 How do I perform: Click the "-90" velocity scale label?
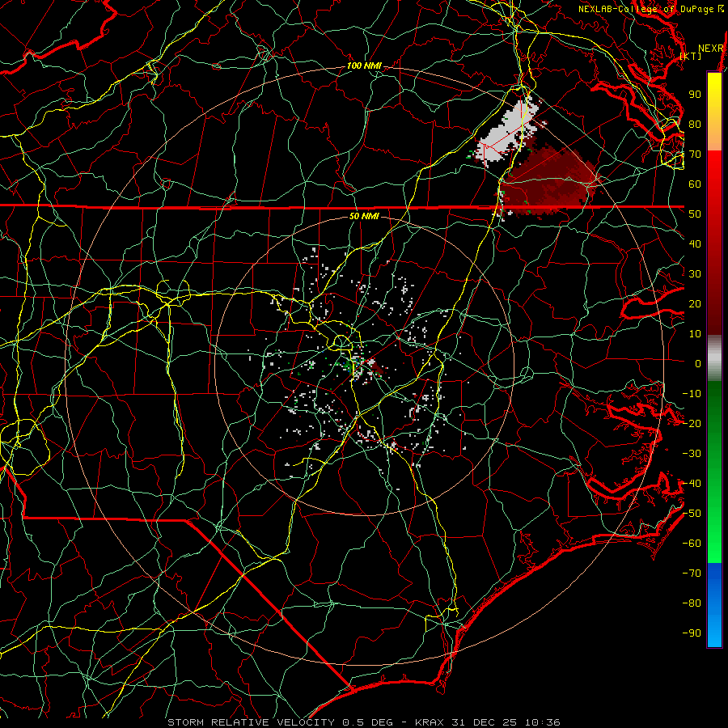[x=692, y=633]
